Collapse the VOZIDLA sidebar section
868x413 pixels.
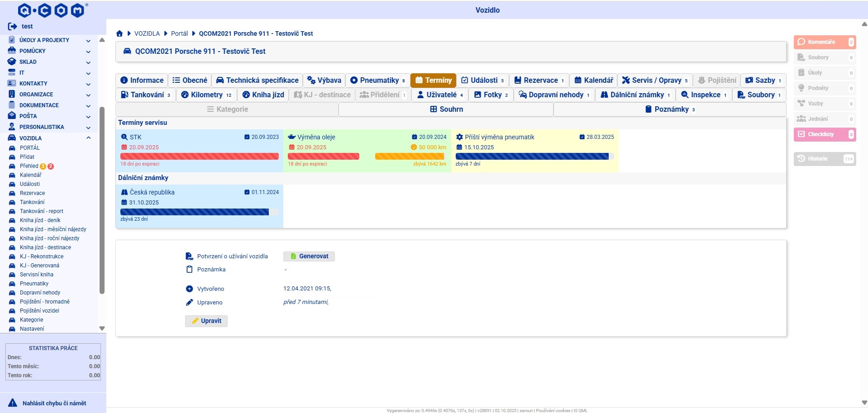[88, 138]
